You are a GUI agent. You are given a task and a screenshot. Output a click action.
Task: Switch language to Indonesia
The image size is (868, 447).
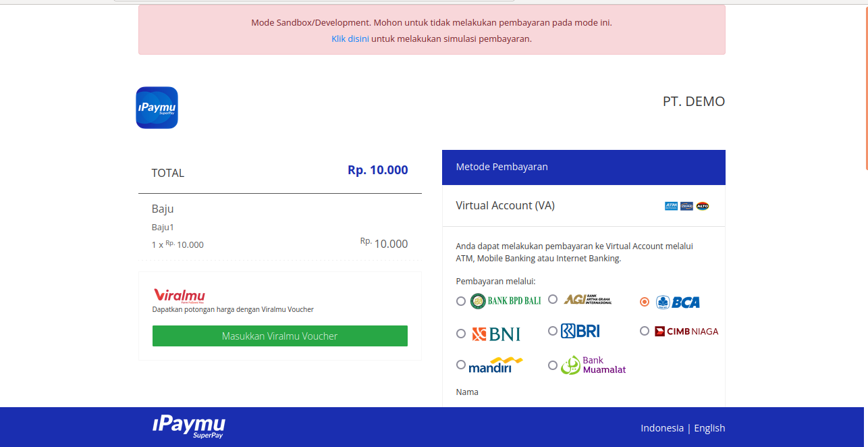(x=662, y=428)
